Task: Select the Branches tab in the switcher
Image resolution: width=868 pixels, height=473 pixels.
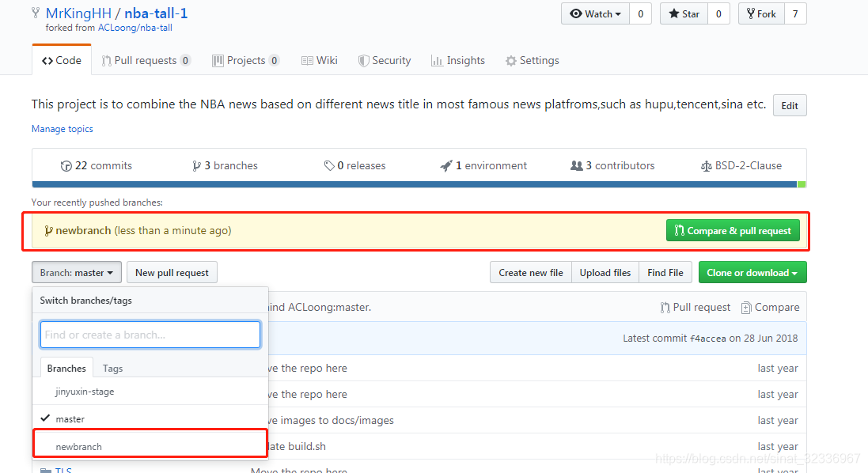Action: tap(66, 368)
